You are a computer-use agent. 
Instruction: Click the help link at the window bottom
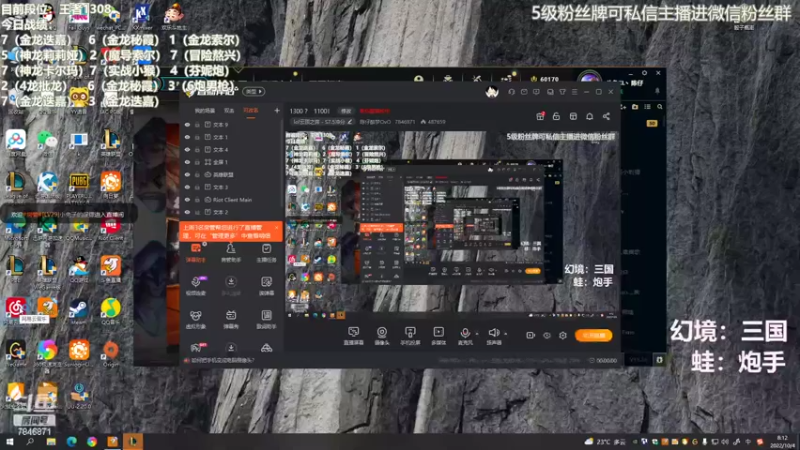pos(220,360)
